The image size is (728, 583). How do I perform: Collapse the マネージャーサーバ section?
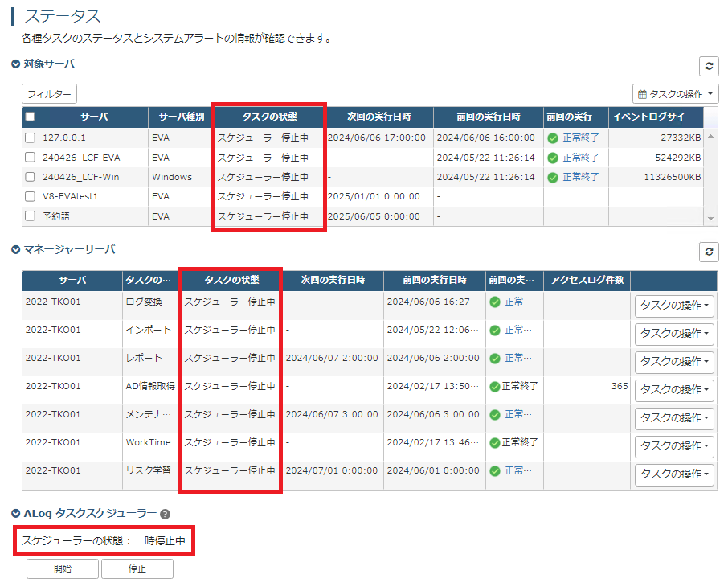[x=16, y=250]
